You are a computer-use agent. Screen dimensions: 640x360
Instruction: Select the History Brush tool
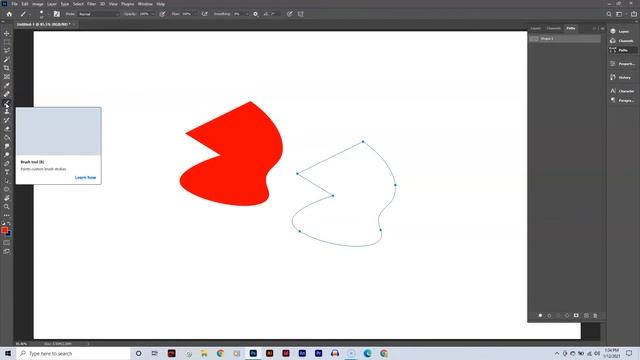pos(7,120)
